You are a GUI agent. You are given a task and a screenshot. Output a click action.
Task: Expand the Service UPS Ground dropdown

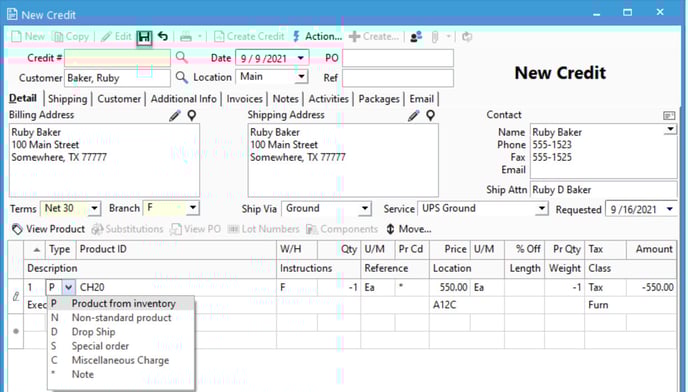(x=542, y=209)
